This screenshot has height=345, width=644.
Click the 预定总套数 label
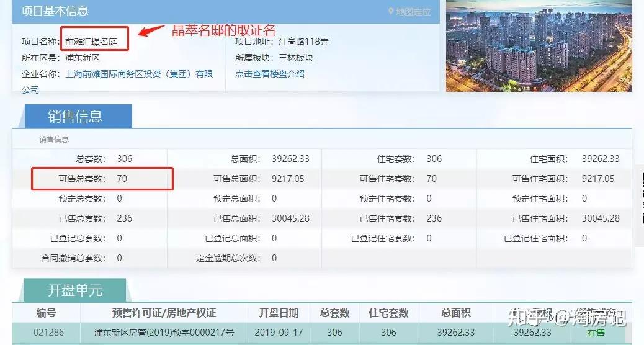82,199
